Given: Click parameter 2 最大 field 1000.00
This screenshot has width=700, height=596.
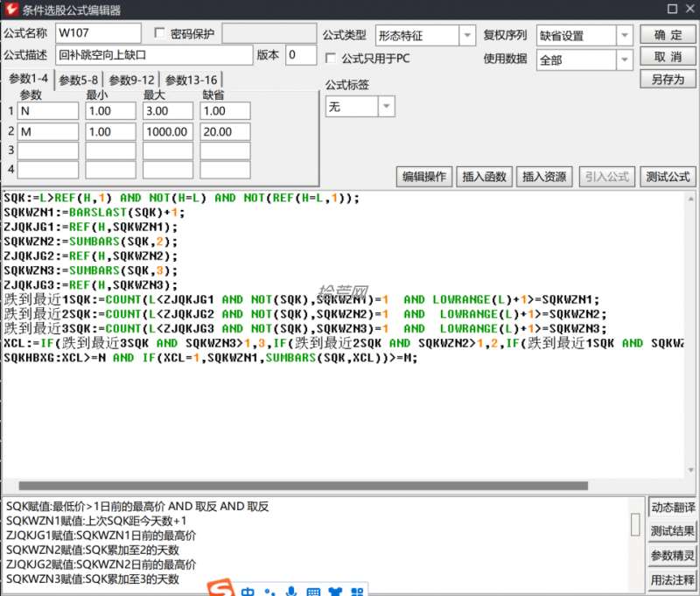Looking at the screenshot, I should tap(168, 131).
